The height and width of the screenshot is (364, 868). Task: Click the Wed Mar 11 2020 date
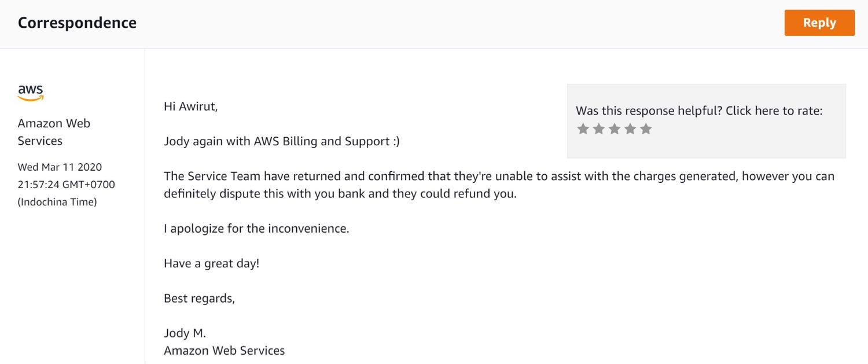point(60,167)
